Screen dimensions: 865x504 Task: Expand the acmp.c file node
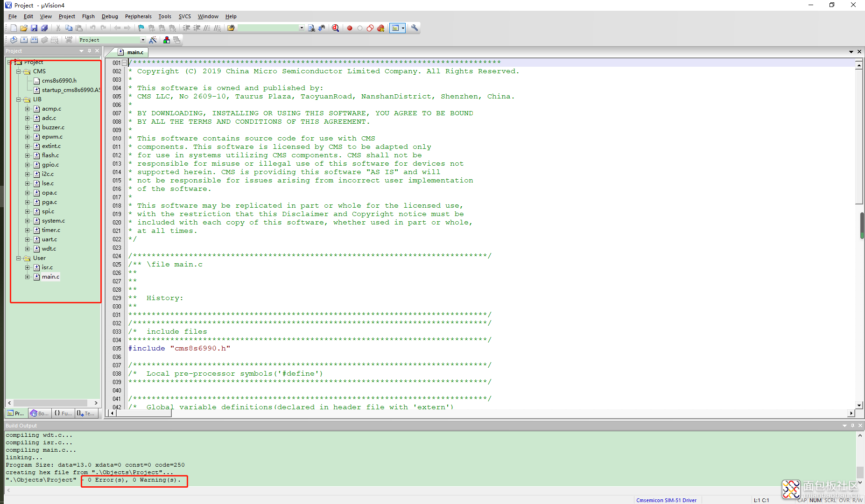click(x=28, y=109)
